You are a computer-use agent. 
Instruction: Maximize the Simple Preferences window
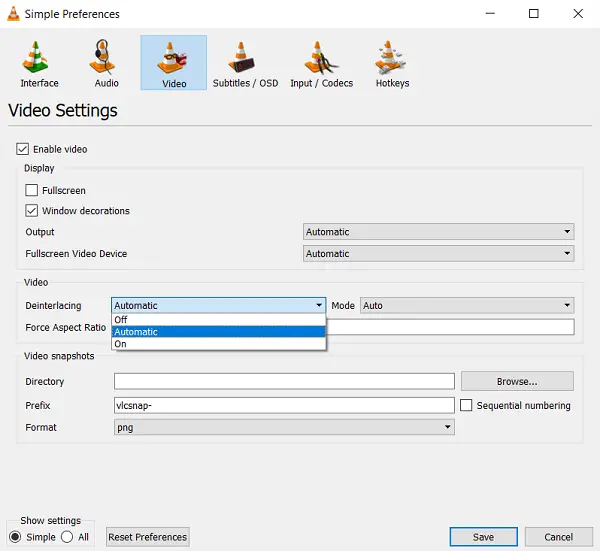[534, 14]
